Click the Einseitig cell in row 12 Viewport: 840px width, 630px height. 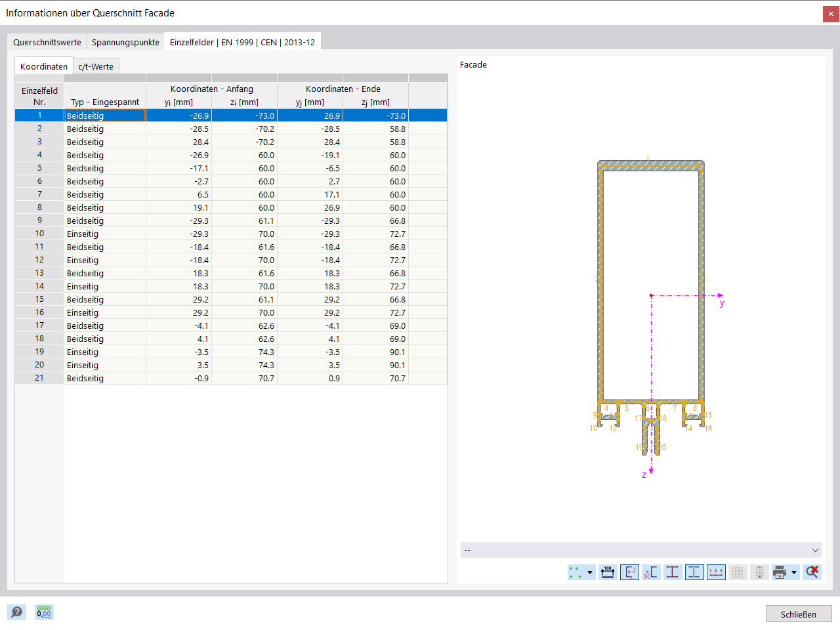tap(105, 260)
